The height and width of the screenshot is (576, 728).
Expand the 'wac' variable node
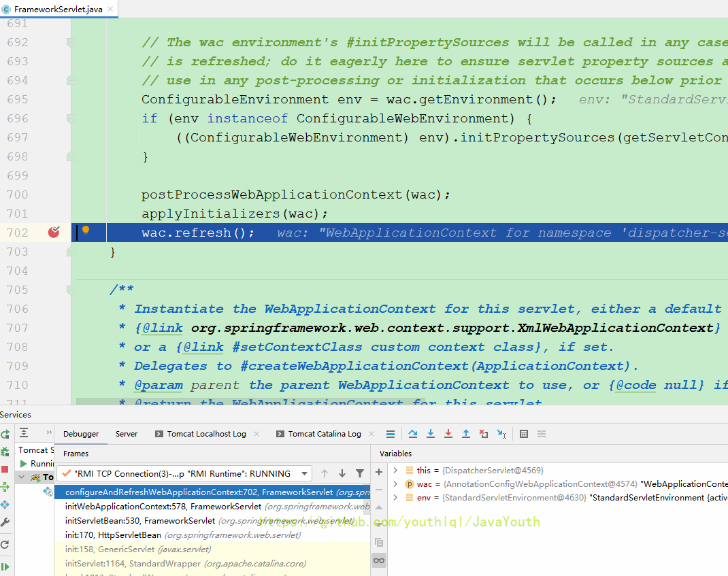coord(395,484)
